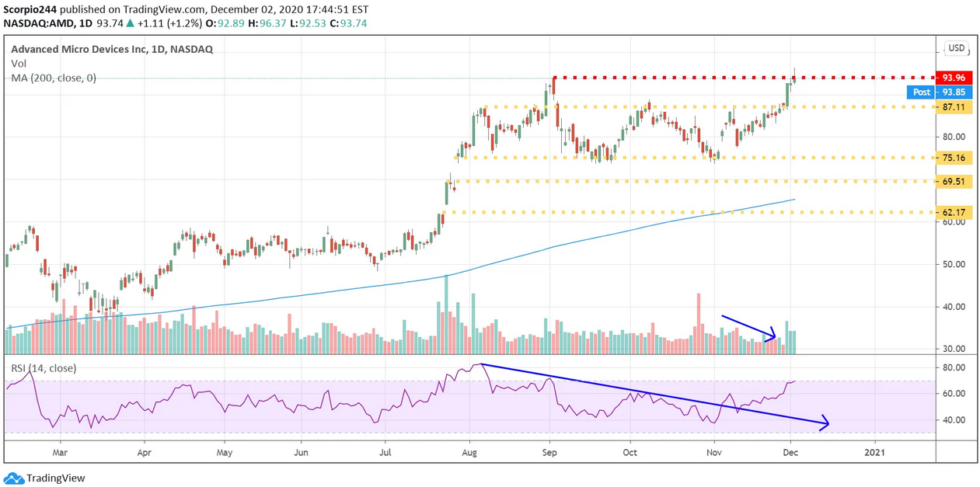Image resolution: width=980 pixels, height=487 pixels.
Task: Click the Vol indicator label
Action: (x=19, y=64)
